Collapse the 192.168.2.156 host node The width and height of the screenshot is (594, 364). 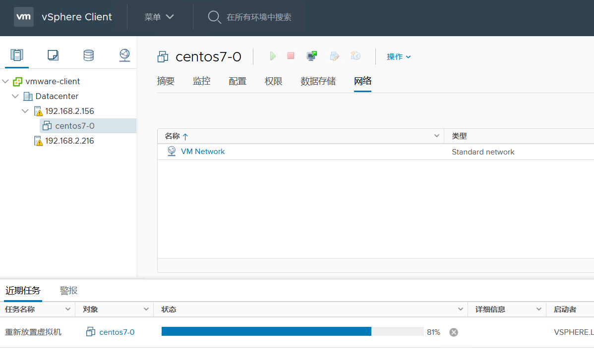[x=25, y=111]
